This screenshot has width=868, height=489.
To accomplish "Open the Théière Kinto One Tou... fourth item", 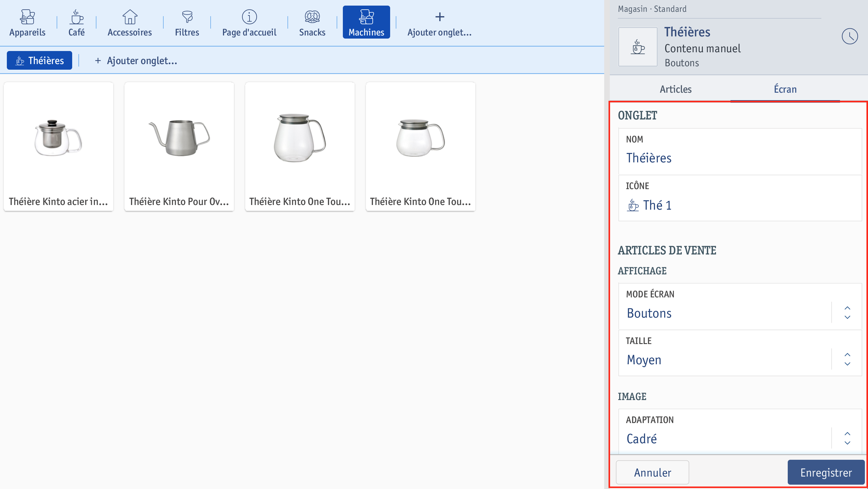I will 421,147.
